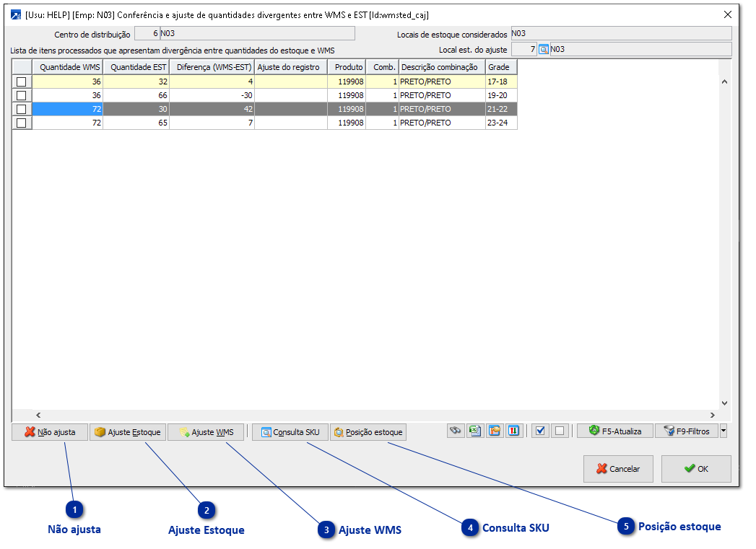Open F9-Filtros filters
This screenshot has width=756, height=549.
pos(687,431)
